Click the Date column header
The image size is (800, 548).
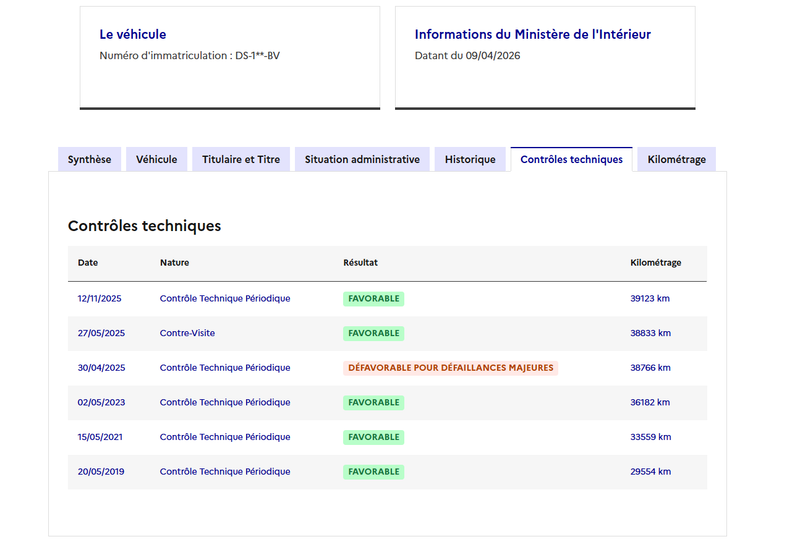tap(88, 263)
